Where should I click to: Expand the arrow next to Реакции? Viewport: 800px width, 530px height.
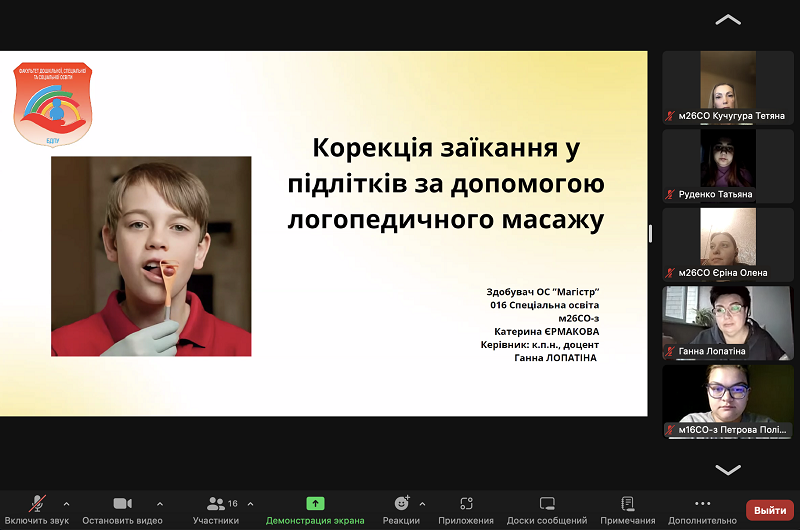pyautogui.click(x=422, y=503)
